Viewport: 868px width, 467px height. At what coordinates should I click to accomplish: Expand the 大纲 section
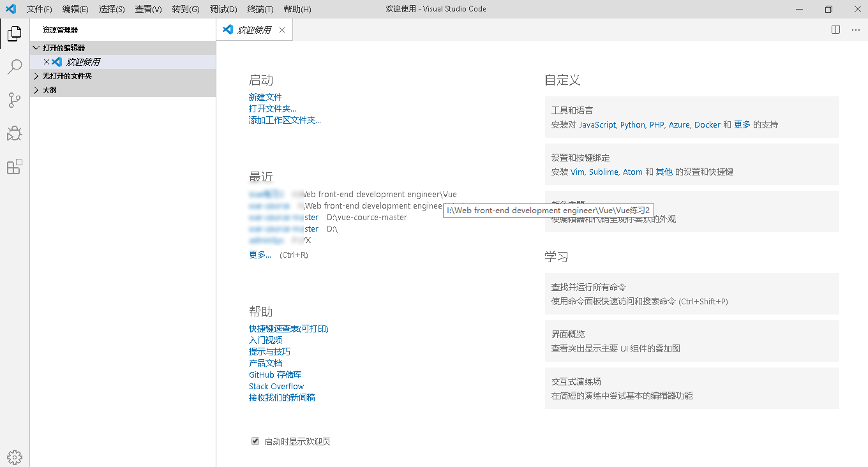pos(123,90)
